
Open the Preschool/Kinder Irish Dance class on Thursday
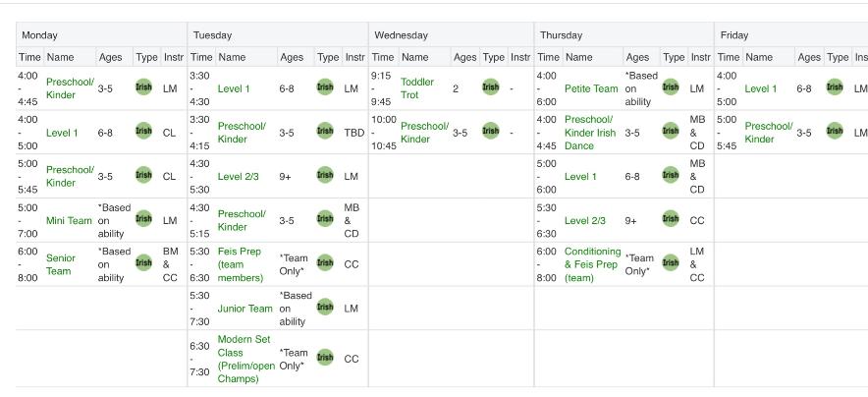coord(589,133)
